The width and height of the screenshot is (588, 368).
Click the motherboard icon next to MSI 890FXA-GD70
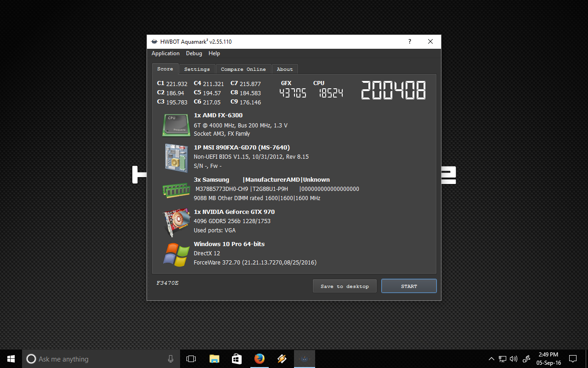176,157
